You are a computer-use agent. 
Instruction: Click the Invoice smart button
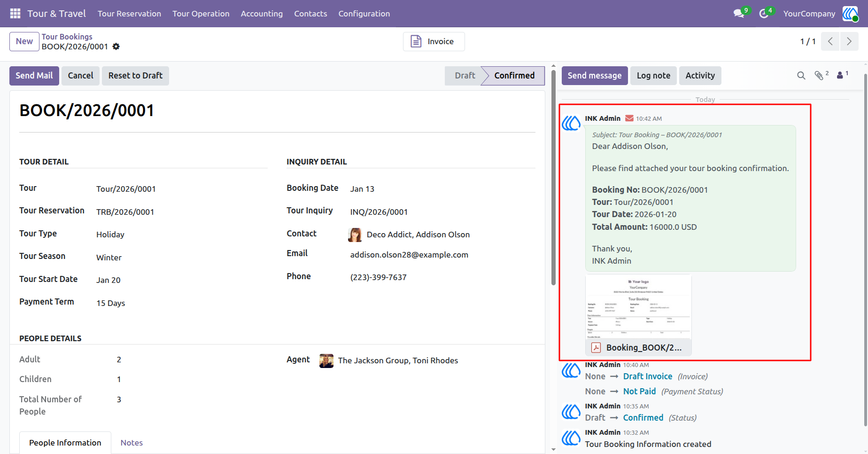click(434, 41)
